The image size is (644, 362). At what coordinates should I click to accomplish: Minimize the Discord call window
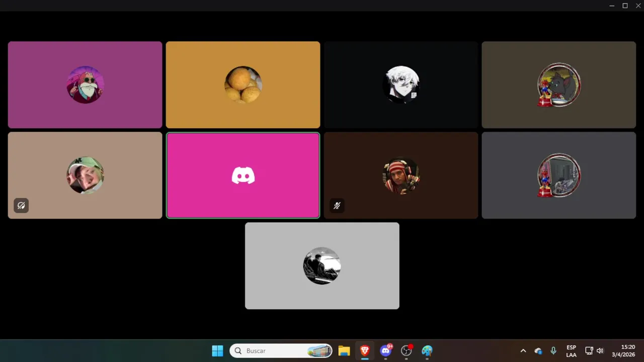(612, 6)
